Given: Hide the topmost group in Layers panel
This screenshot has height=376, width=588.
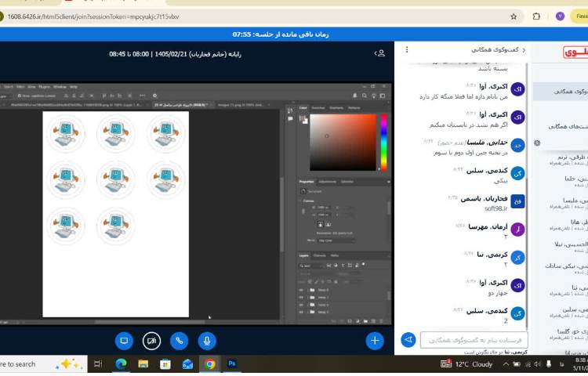Looking at the screenshot, I should click(x=301, y=290).
